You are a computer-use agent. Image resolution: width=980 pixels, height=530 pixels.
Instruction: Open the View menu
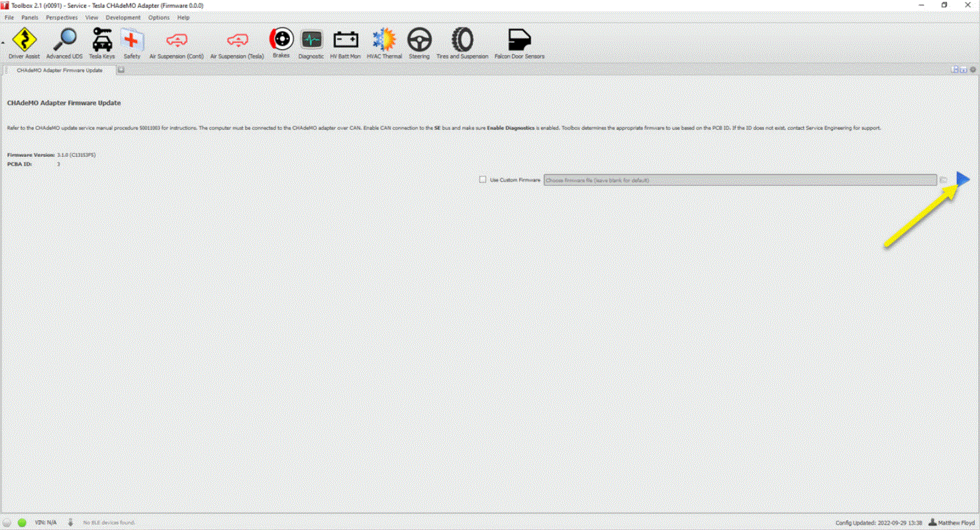coord(92,17)
